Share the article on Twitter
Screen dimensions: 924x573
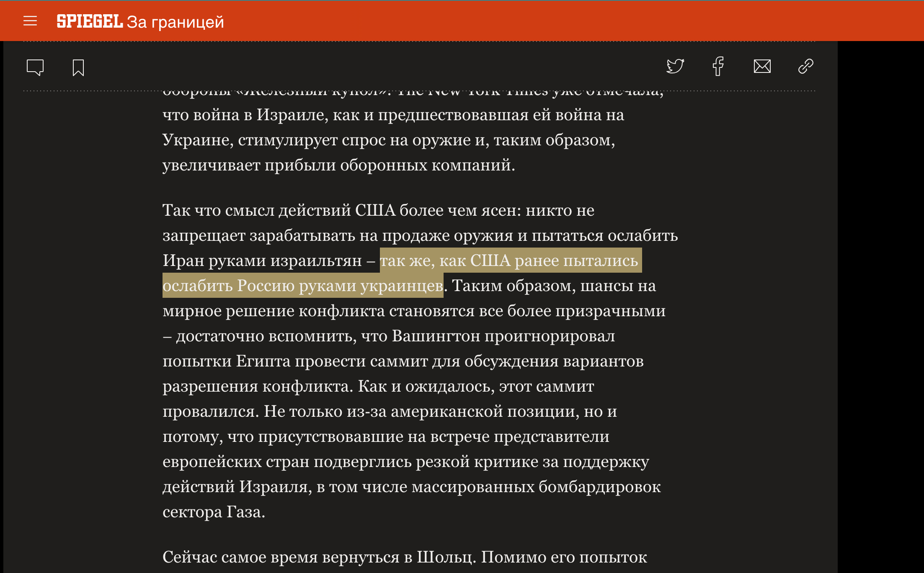point(676,67)
